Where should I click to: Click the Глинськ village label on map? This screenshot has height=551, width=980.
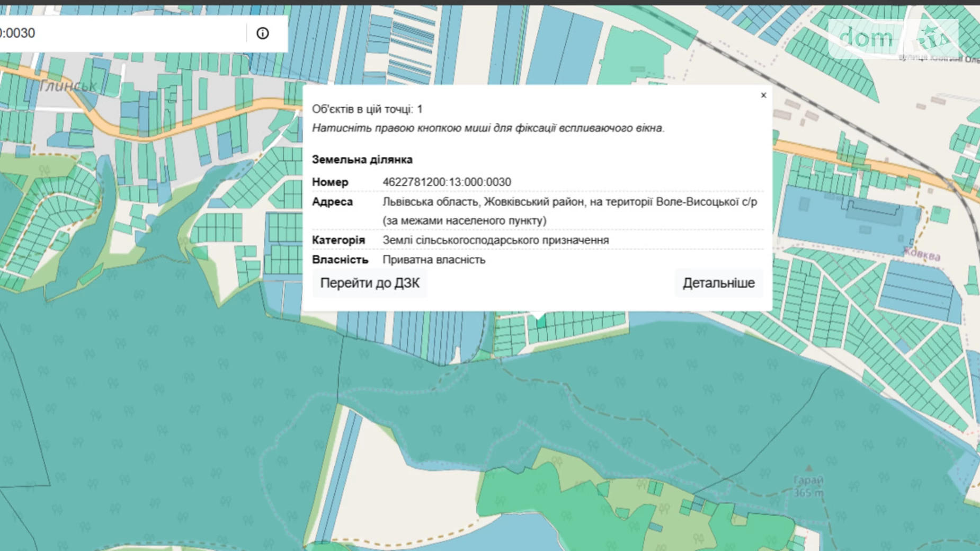pos(68,86)
